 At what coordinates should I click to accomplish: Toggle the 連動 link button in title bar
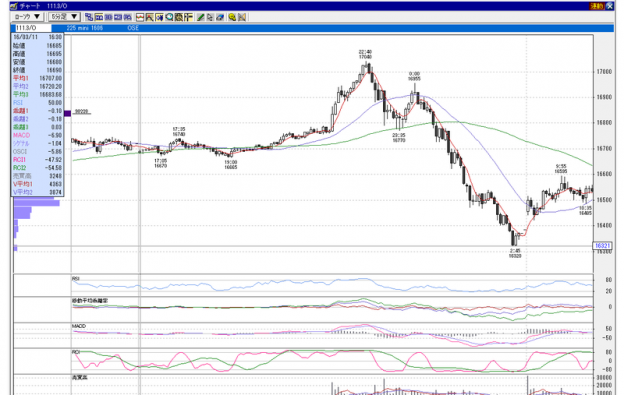click(x=597, y=6)
